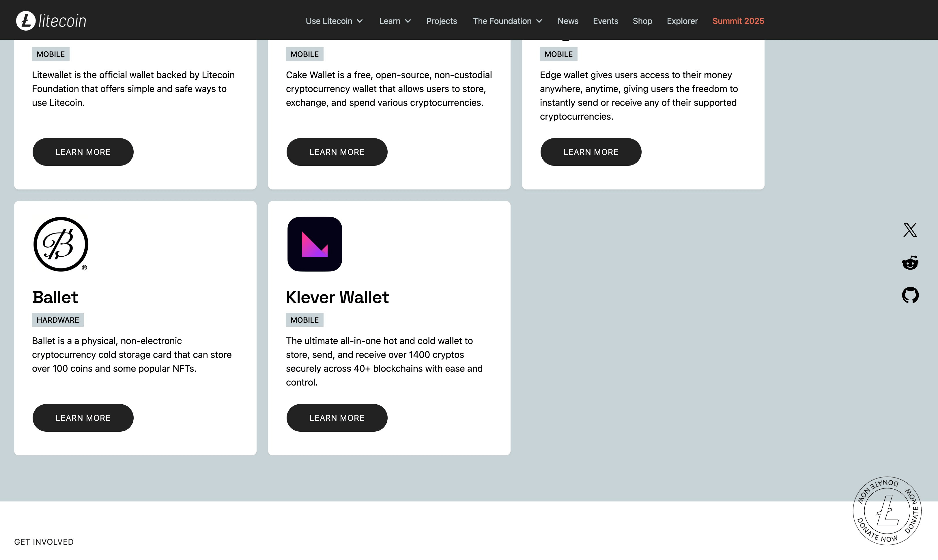This screenshot has width=938, height=560.
Task: Visit the Shop nav link
Action: tap(642, 21)
